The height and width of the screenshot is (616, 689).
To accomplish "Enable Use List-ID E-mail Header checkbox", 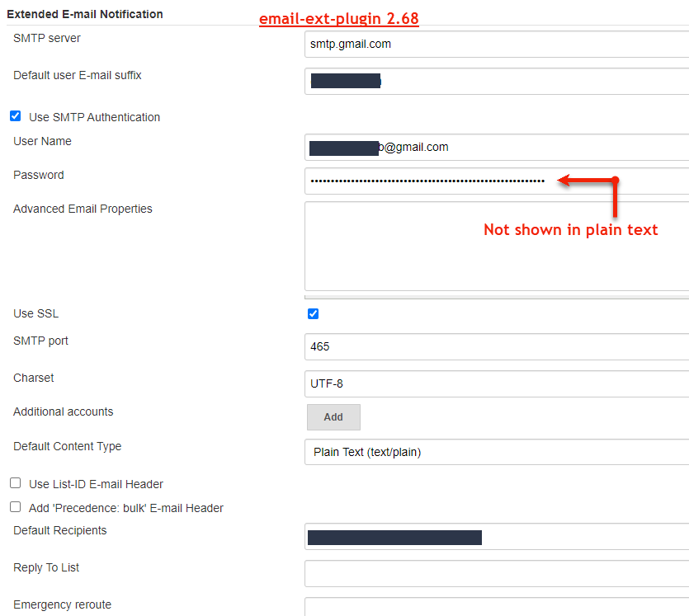I will coord(15,483).
